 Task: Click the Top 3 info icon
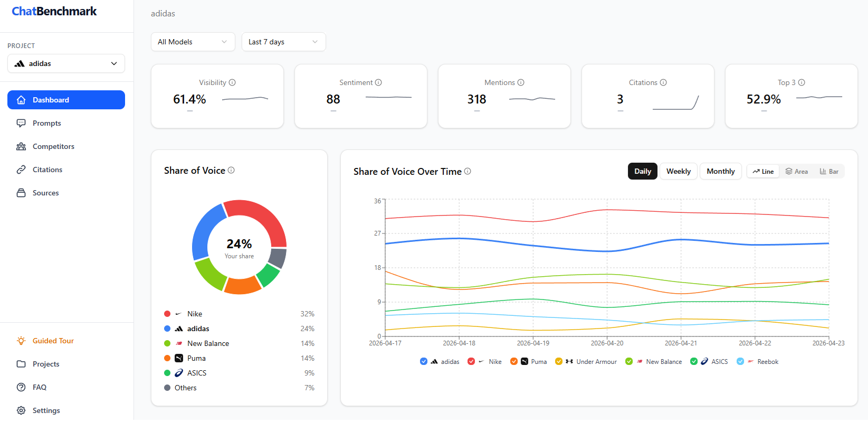click(x=802, y=82)
